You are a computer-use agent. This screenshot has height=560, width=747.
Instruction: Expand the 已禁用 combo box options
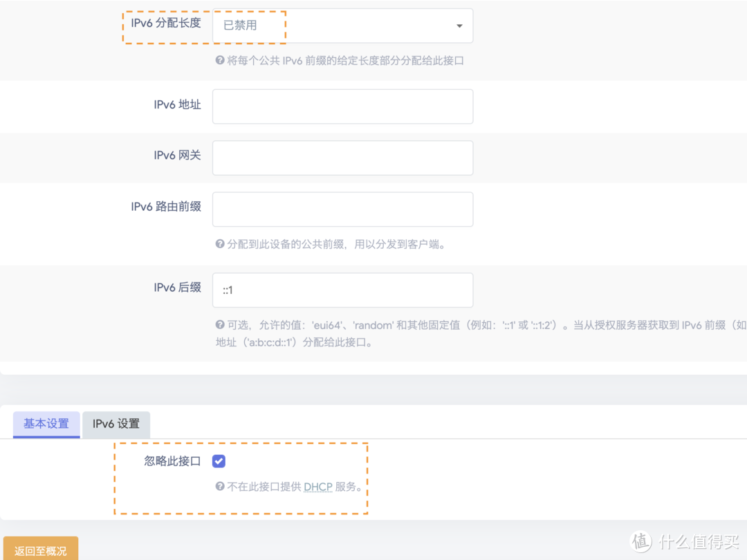click(342, 25)
